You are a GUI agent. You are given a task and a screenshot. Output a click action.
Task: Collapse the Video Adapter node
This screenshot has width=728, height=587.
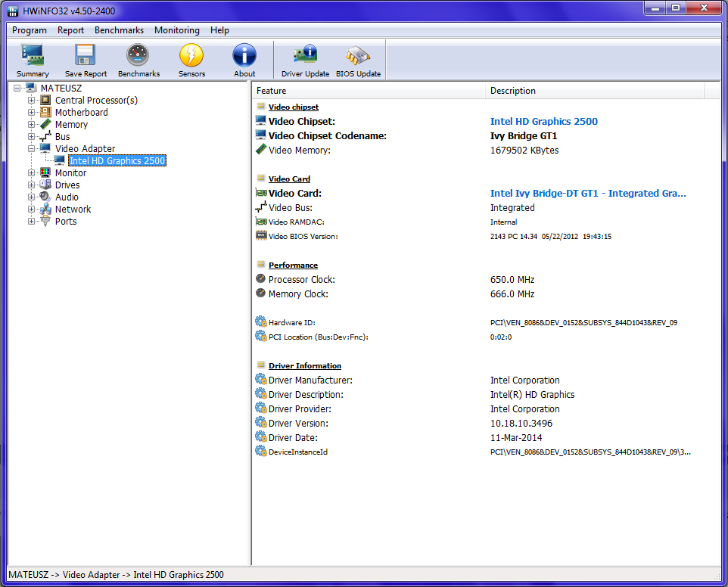tap(31, 148)
